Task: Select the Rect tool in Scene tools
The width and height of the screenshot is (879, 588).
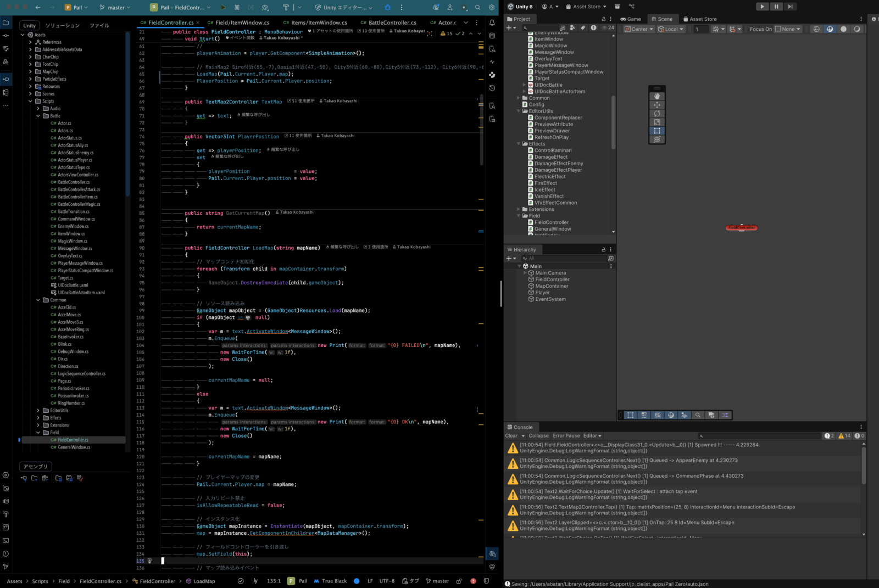Action: point(657,131)
